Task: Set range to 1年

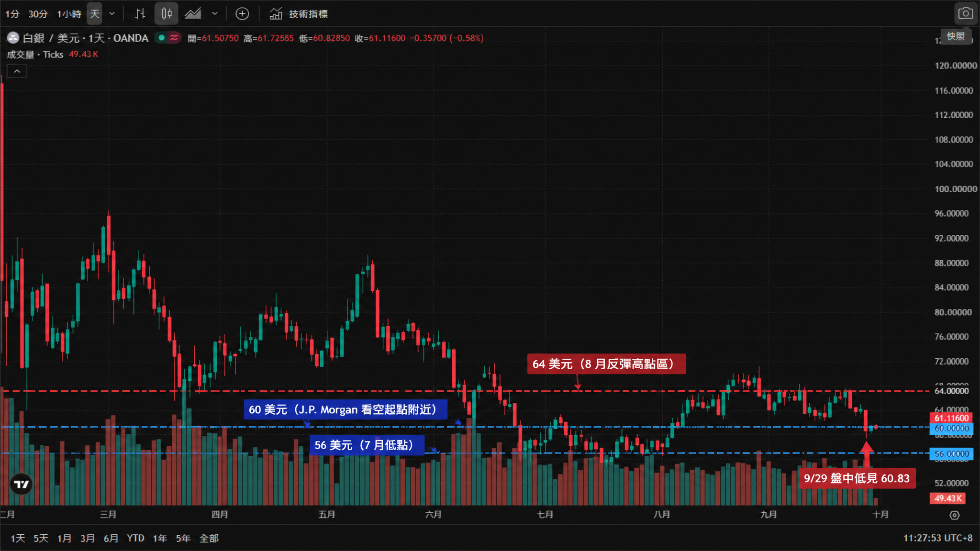Action: (160, 538)
